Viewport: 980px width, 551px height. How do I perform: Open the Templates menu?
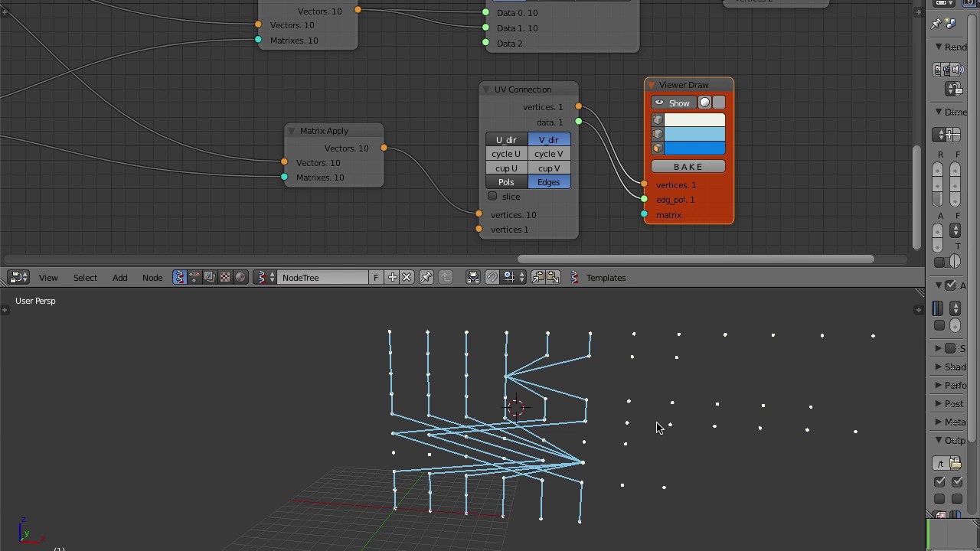click(x=606, y=278)
